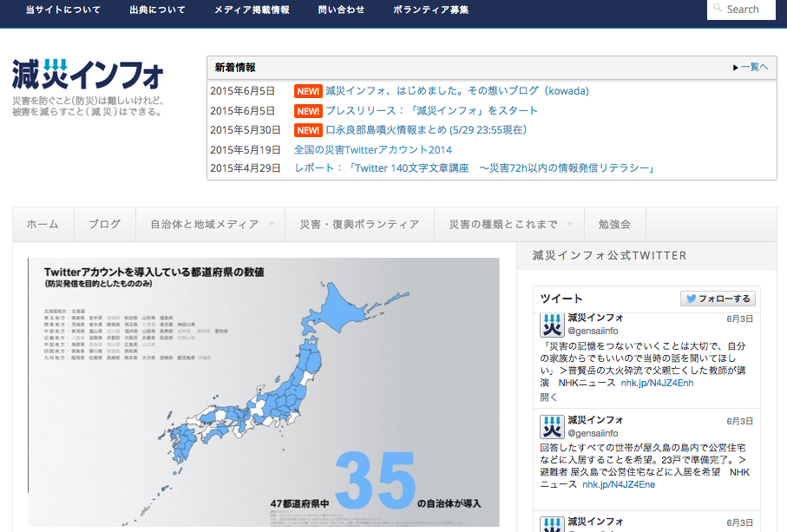Click the ツイート widget heading
The height and width of the screenshot is (532, 787).
561,299
